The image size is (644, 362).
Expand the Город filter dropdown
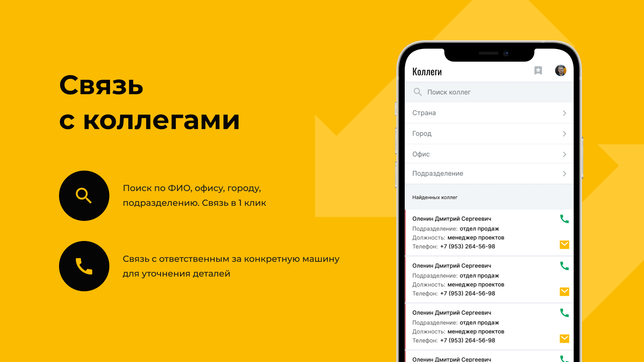(x=487, y=133)
